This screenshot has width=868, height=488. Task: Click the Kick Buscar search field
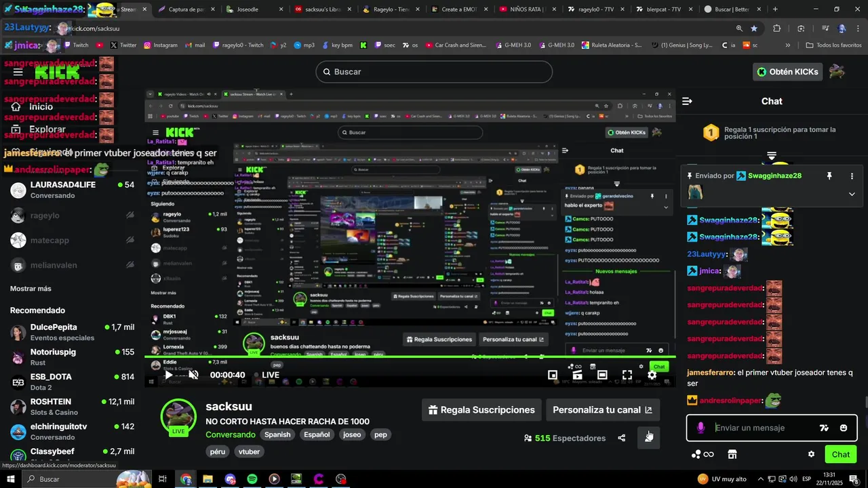click(434, 72)
